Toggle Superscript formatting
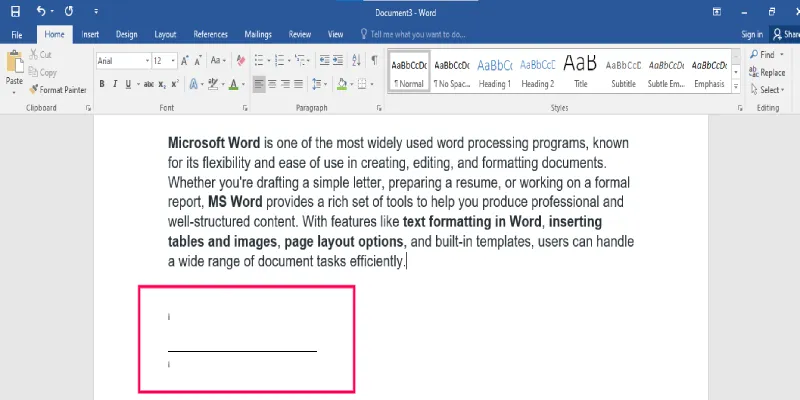 pos(175,84)
